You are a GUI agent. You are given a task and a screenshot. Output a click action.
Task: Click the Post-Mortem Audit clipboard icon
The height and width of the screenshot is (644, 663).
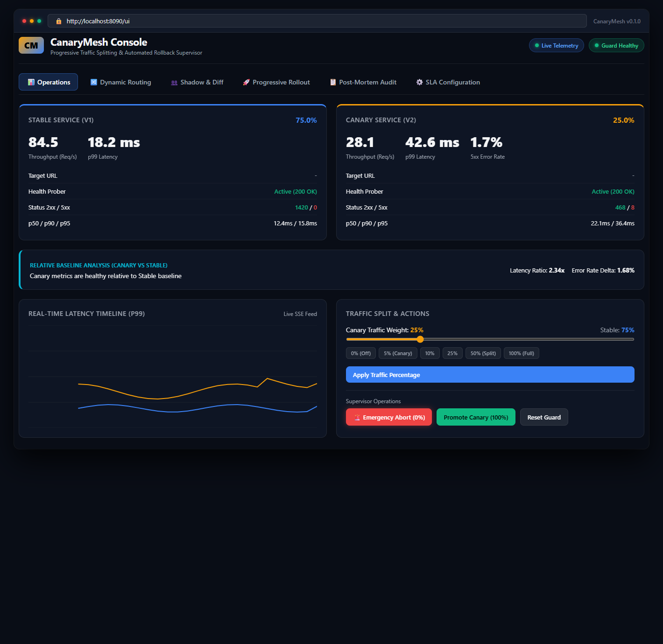pyautogui.click(x=333, y=82)
